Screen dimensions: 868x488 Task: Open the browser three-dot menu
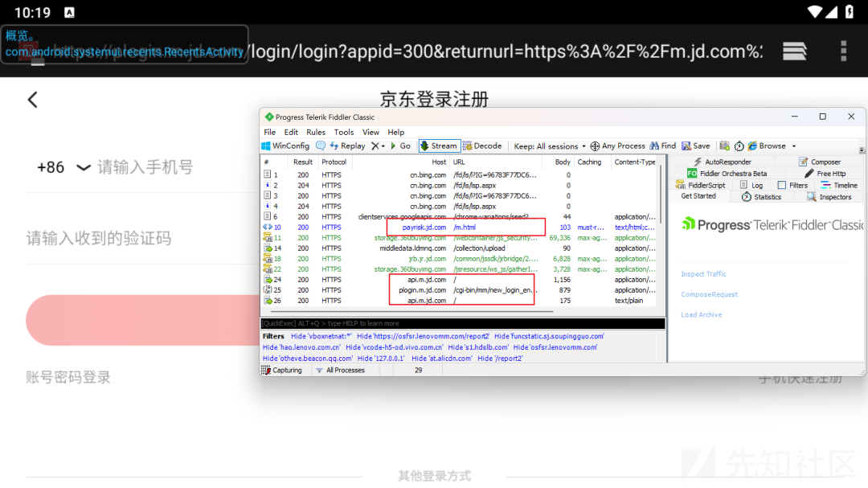coord(843,51)
